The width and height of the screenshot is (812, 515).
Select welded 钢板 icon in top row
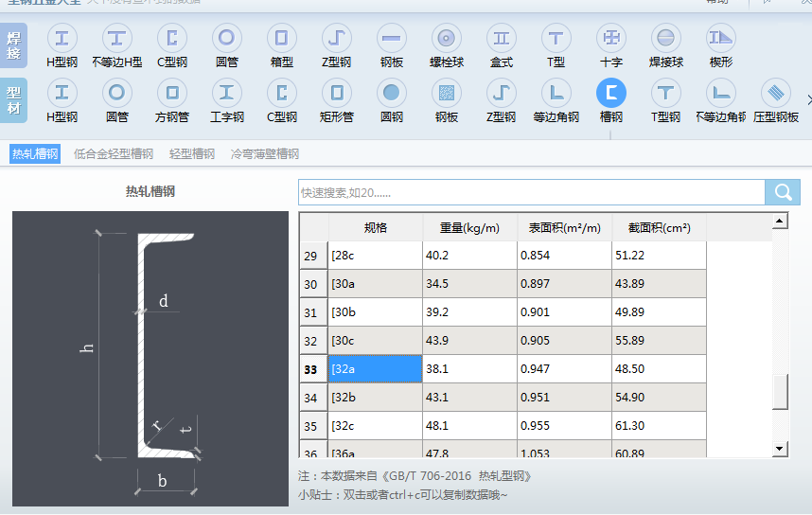click(x=392, y=38)
